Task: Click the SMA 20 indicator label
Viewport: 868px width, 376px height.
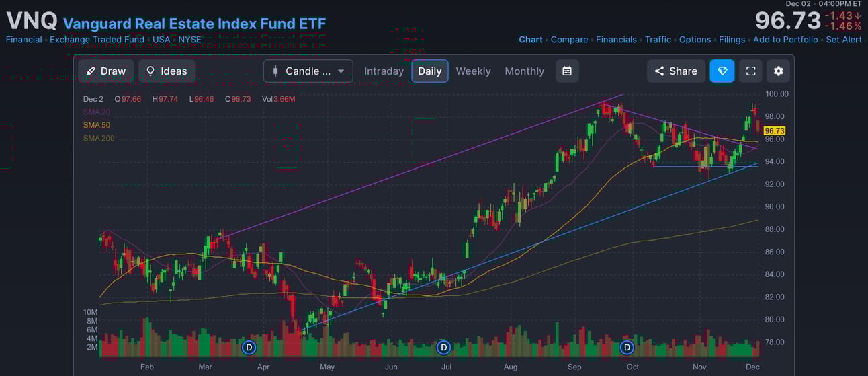Action: tap(97, 112)
